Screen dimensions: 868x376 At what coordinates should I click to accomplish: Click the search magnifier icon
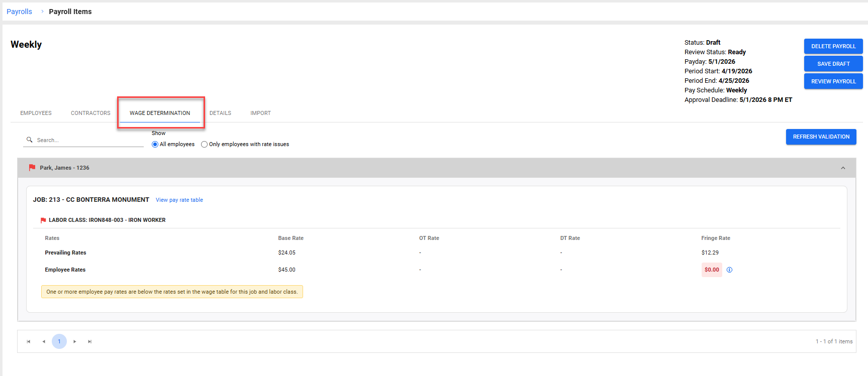click(x=30, y=140)
